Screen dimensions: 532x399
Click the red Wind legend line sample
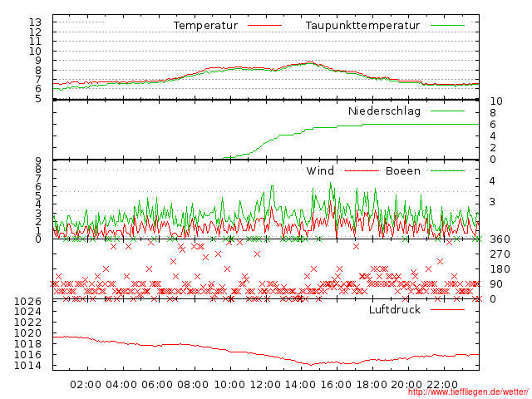pos(362,170)
